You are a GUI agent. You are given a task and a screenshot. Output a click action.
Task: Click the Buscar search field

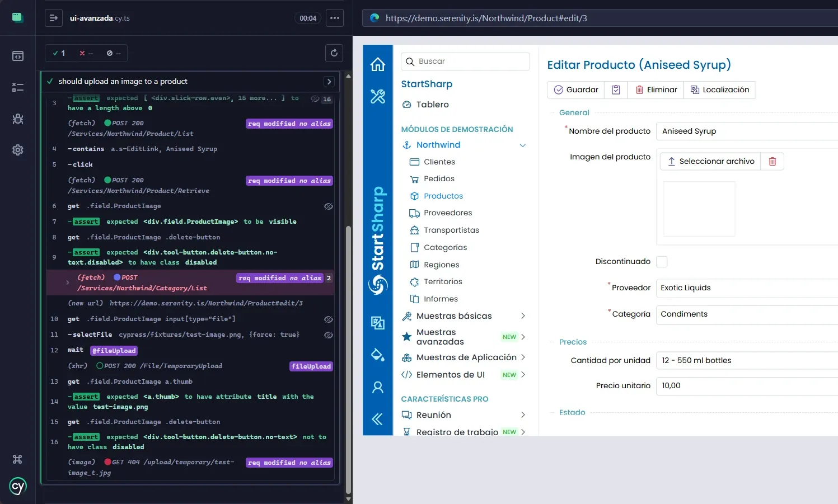tap(465, 62)
